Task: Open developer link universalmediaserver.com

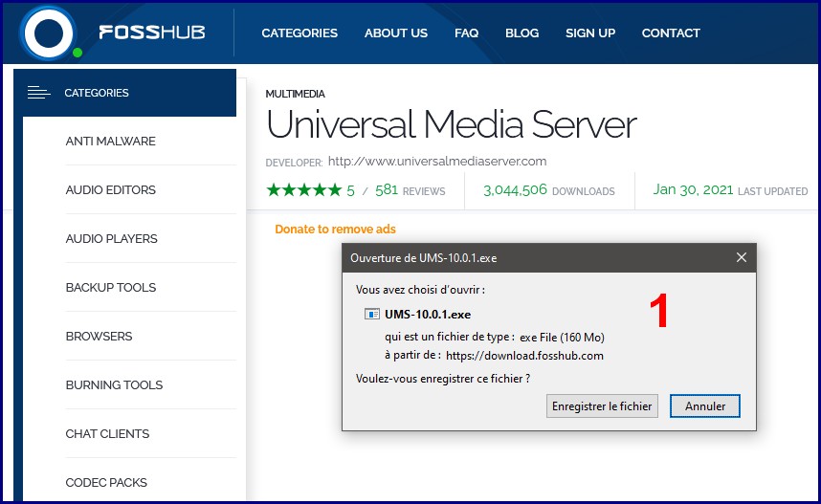Action: point(437,162)
